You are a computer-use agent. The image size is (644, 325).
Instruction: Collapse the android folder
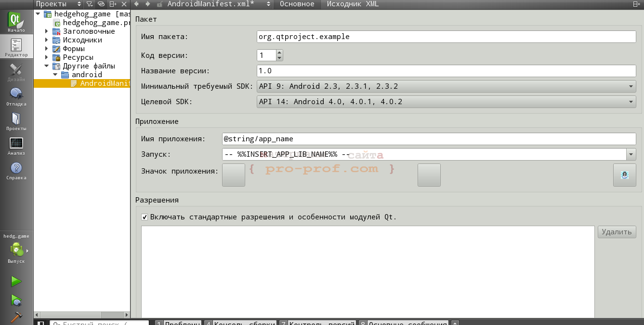coord(55,75)
